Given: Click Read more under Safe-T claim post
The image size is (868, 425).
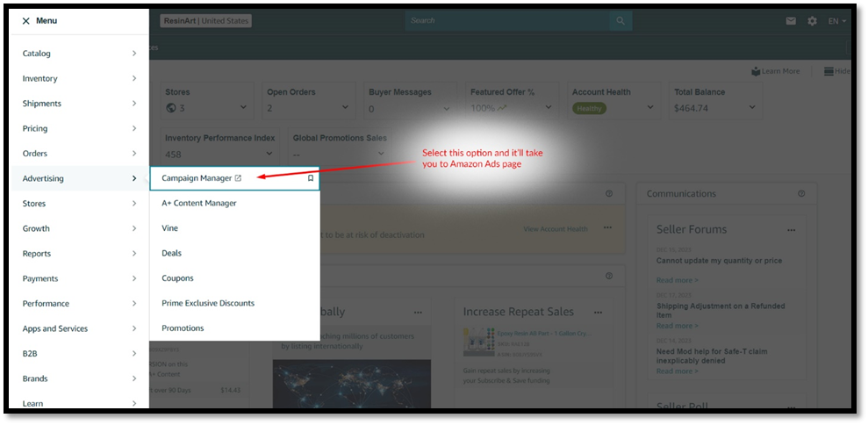Looking at the screenshot, I should click(x=677, y=371).
